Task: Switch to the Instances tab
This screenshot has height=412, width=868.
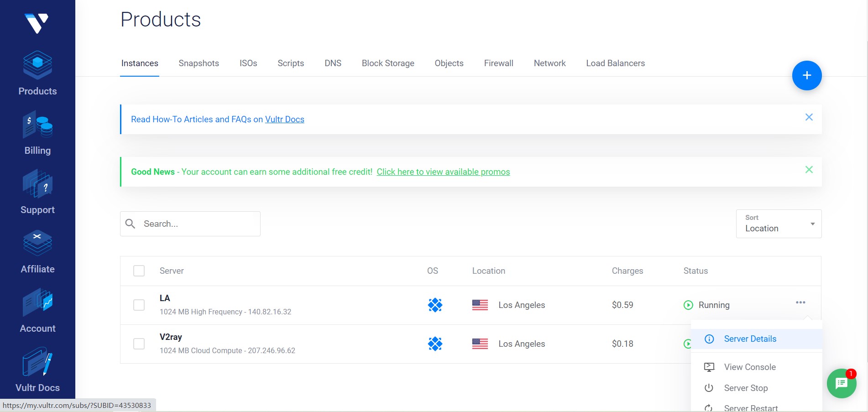Action: (140, 63)
